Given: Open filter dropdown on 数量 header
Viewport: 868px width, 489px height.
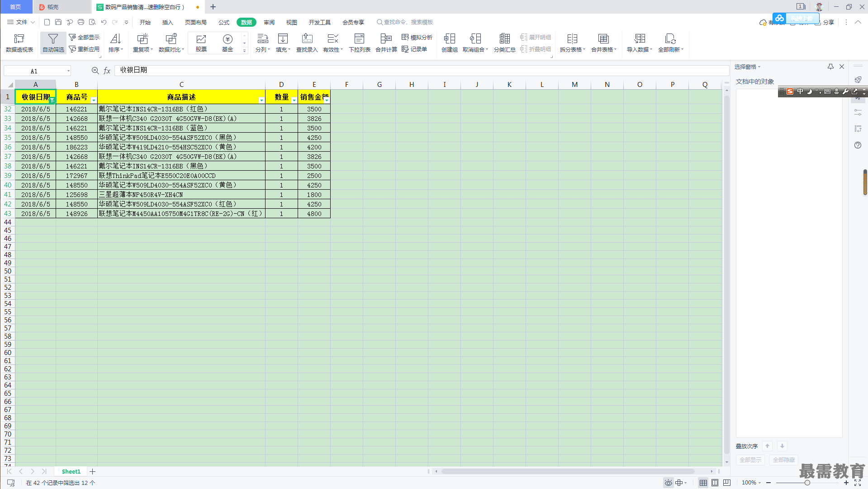Looking at the screenshot, I should pyautogui.click(x=294, y=100).
